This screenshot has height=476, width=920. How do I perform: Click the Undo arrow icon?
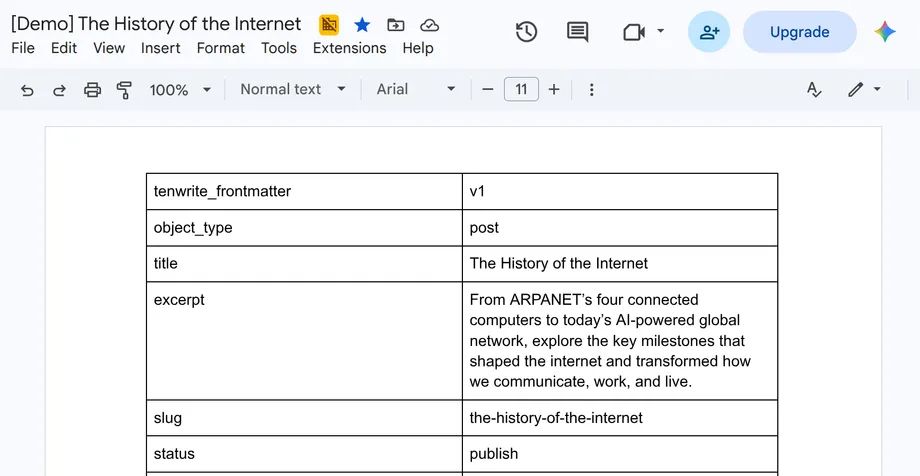27,90
